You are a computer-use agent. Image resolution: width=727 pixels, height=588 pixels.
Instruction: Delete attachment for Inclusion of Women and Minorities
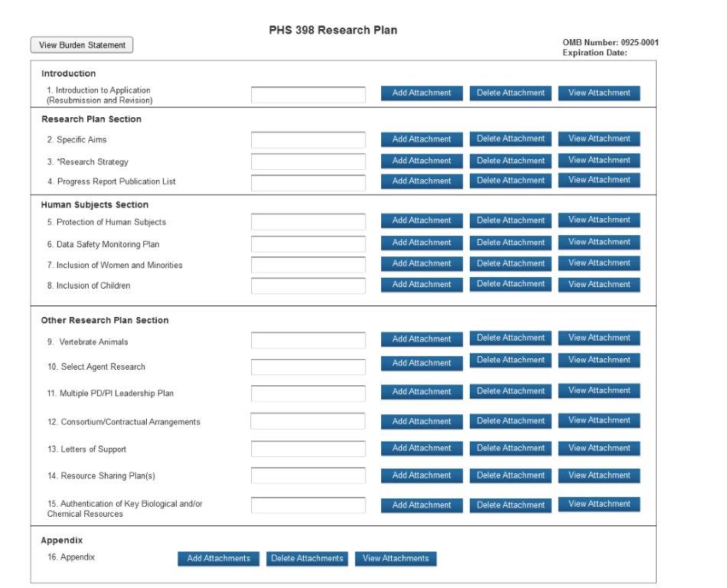click(x=510, y=263)
